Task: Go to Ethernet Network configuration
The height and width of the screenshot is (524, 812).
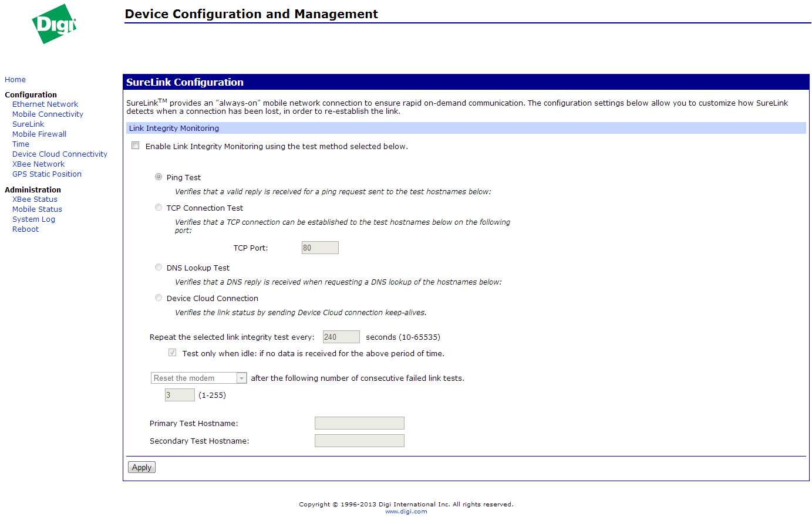Action: 45,104
